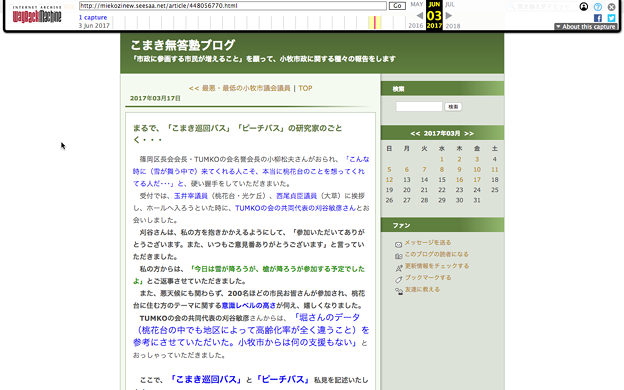The width and height of the screenshot is (624, 390).
Task: Open the 1 capture link
Action: pos(93,18)
